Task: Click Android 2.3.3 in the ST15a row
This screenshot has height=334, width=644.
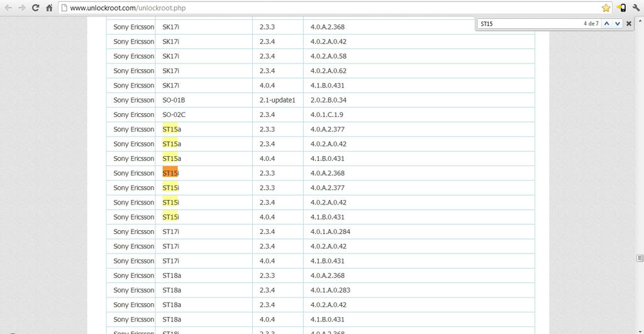Action: point(267,130)
